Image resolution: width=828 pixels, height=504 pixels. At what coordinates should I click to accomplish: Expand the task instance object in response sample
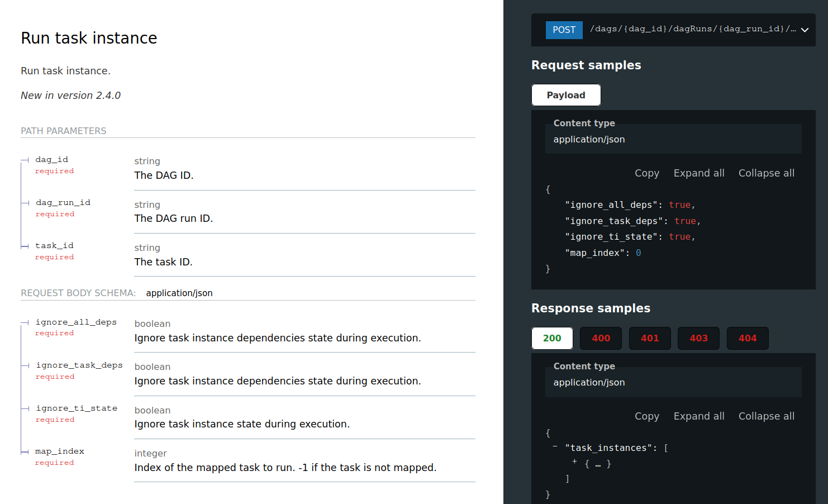pos(574,463)
